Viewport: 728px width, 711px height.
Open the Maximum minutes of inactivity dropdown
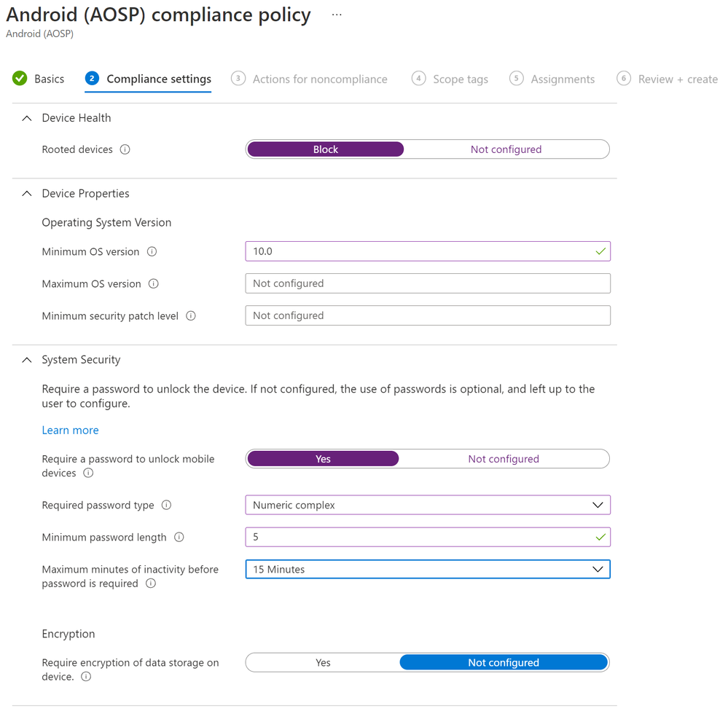(x=428, y=570)
